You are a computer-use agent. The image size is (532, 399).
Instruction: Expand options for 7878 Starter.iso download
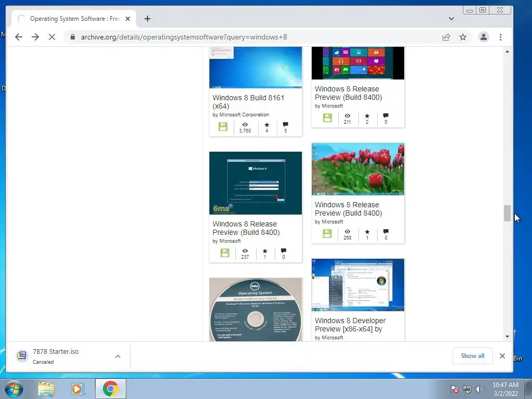pyautogui.click(x=118, y=356)
